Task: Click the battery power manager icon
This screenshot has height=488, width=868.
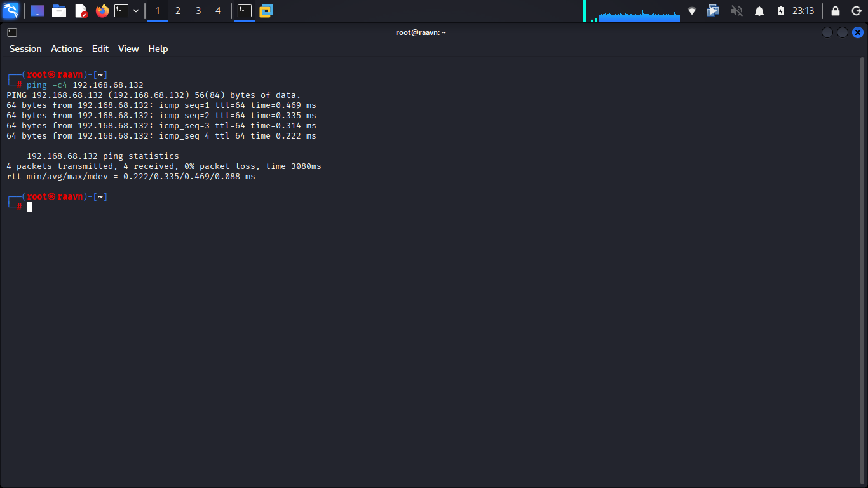Action: [x=781, y=11]
